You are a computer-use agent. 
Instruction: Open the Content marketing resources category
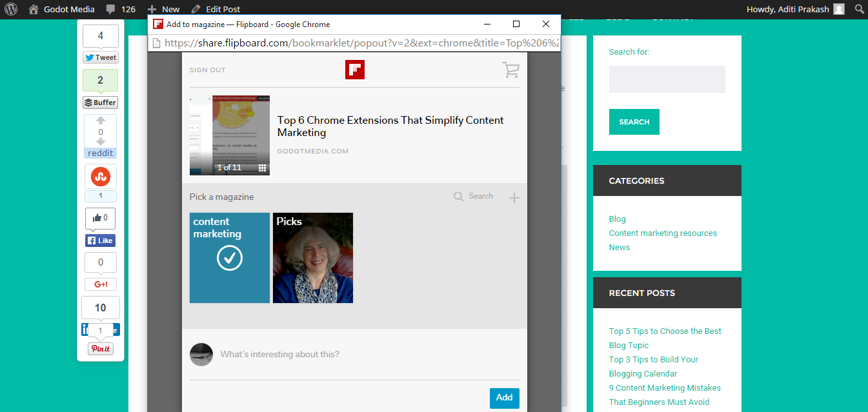[x=663, y=233]
